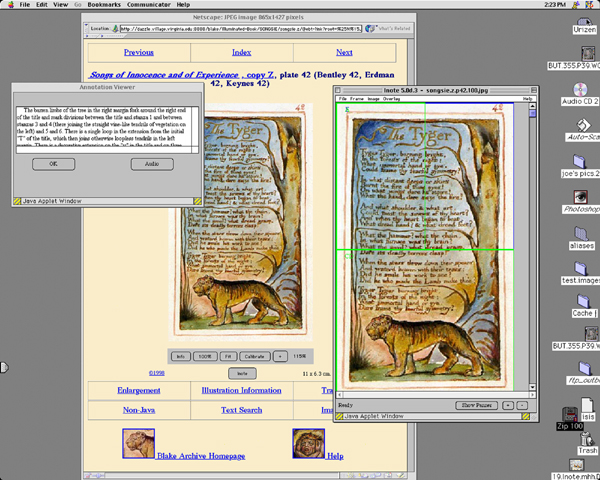Open the Urizen desktop volume icon
Viewport: 600px width, 480px height.
coord(584,25)
